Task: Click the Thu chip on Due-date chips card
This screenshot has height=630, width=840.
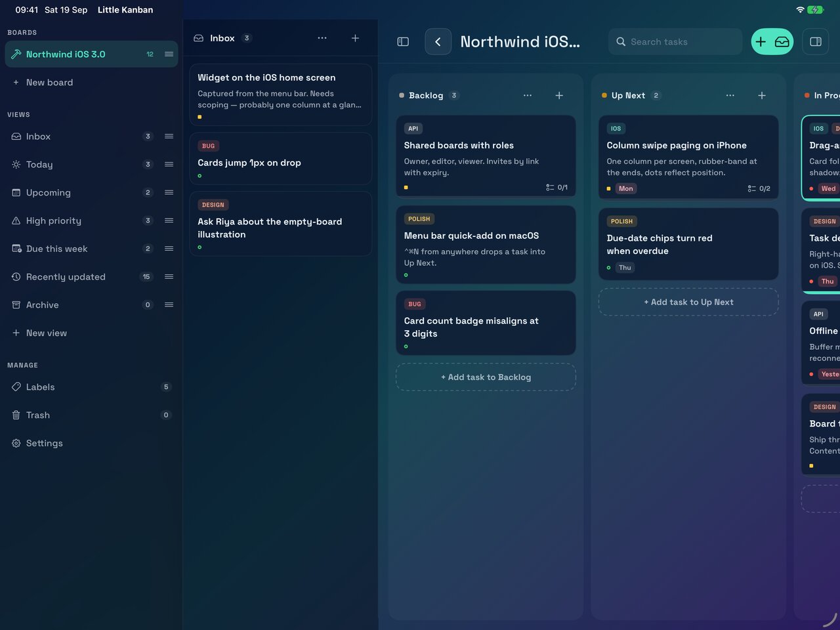Action: point(625,268)
